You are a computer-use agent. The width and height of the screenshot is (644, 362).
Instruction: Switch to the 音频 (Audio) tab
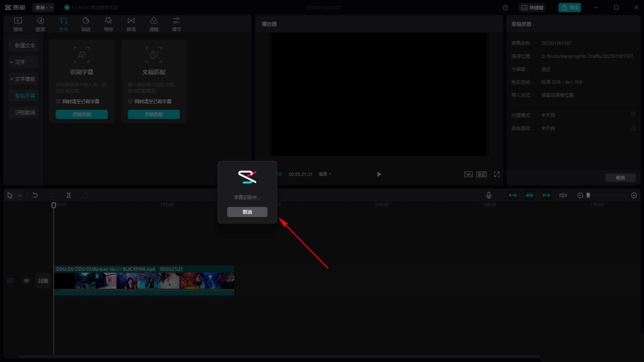(x=41, y=24)
